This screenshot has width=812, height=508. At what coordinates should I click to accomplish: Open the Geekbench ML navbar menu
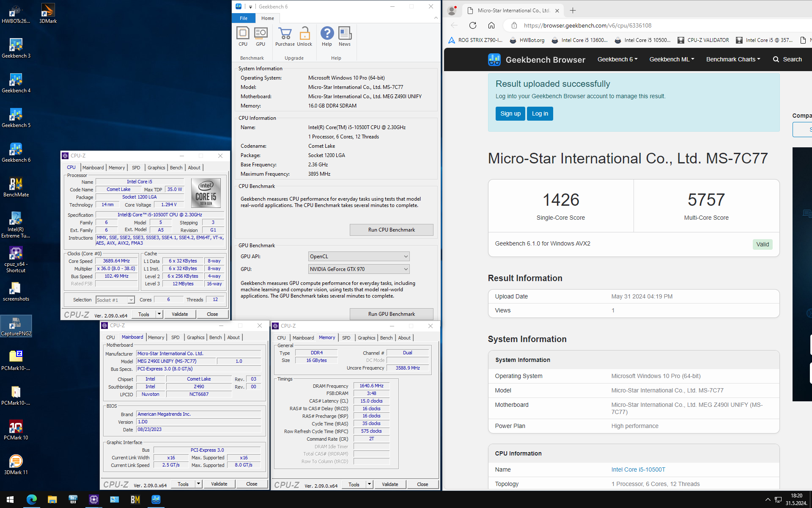click(672, 59)
